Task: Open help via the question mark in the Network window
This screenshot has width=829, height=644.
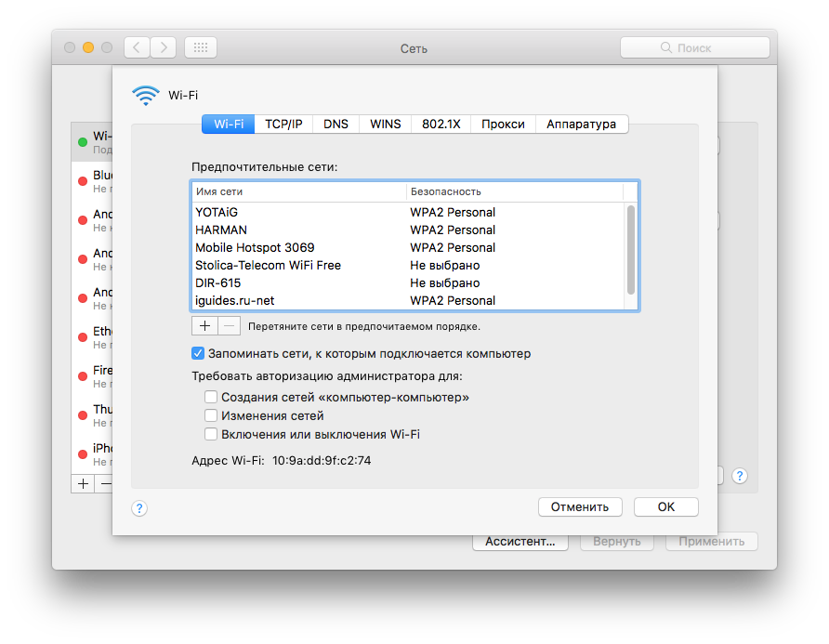Action: tap(740, 476)
